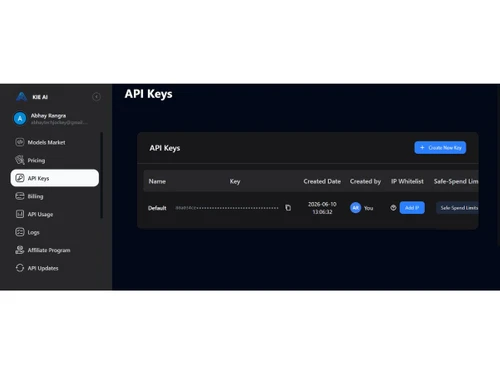Viewport: 500px width, 375px height.
Task: Click the KIE AI brand name text
Action: (40, 97)
